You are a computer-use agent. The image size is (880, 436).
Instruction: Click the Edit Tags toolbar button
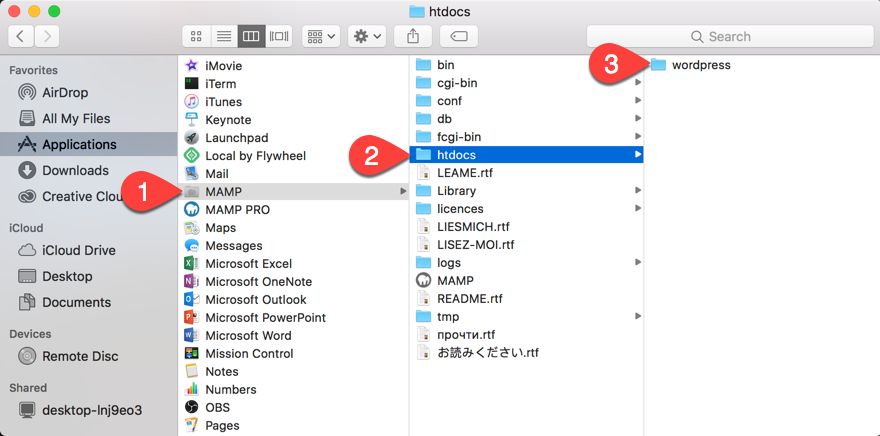coord(459,36)
